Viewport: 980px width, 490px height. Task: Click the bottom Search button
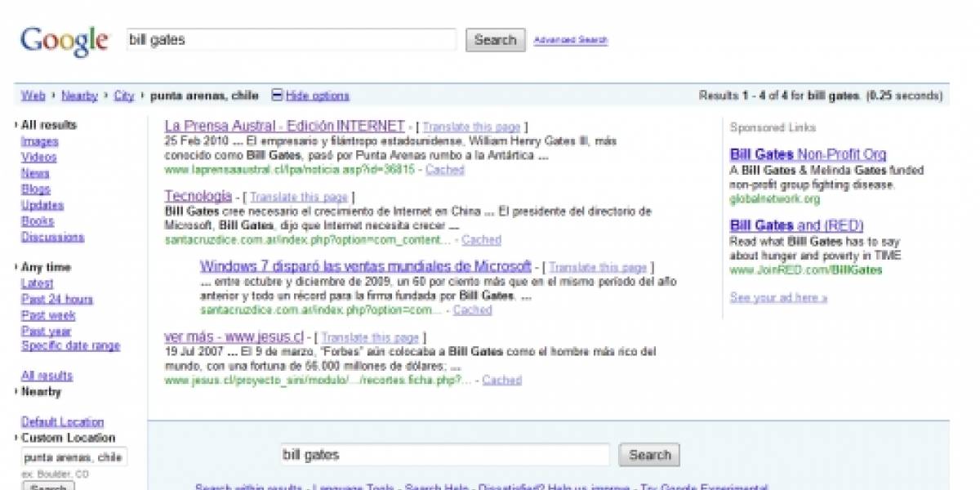[x=649, y=455]
